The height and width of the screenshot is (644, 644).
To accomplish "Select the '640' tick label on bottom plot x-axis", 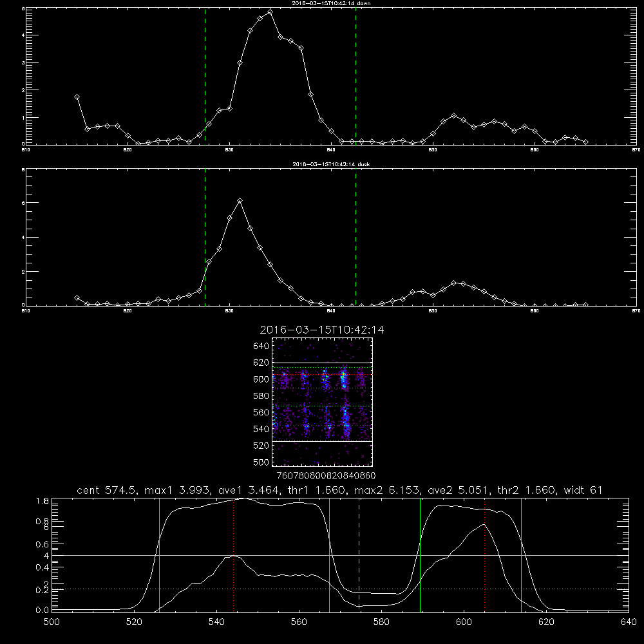I will [629, 622].
